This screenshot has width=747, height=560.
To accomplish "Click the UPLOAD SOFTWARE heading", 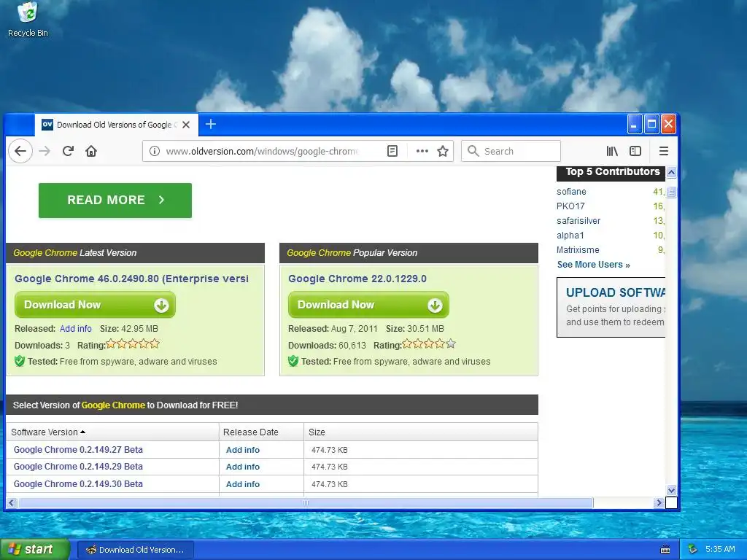I will (616, 292).
